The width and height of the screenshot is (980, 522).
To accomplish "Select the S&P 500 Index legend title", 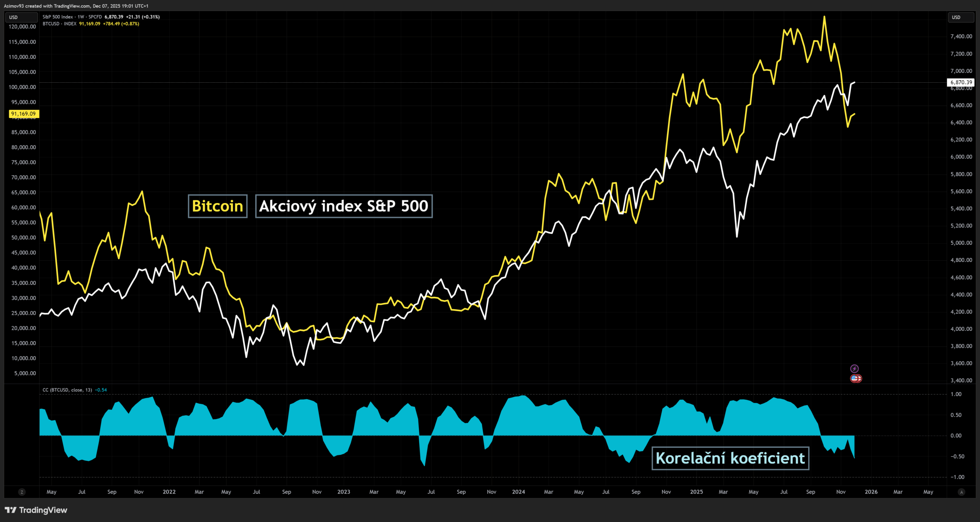I will coord(57,17).
